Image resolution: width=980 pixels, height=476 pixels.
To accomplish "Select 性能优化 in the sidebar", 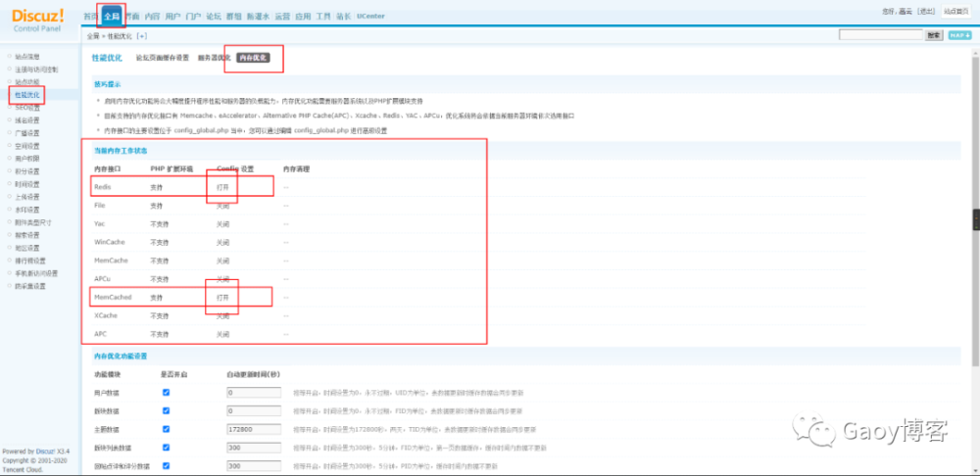I will (26, 95).
